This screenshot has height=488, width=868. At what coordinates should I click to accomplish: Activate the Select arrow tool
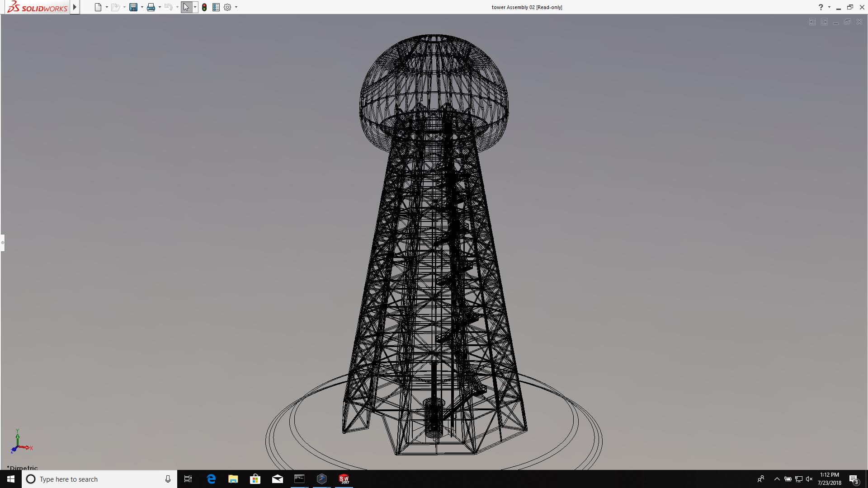tap(186, 7)
